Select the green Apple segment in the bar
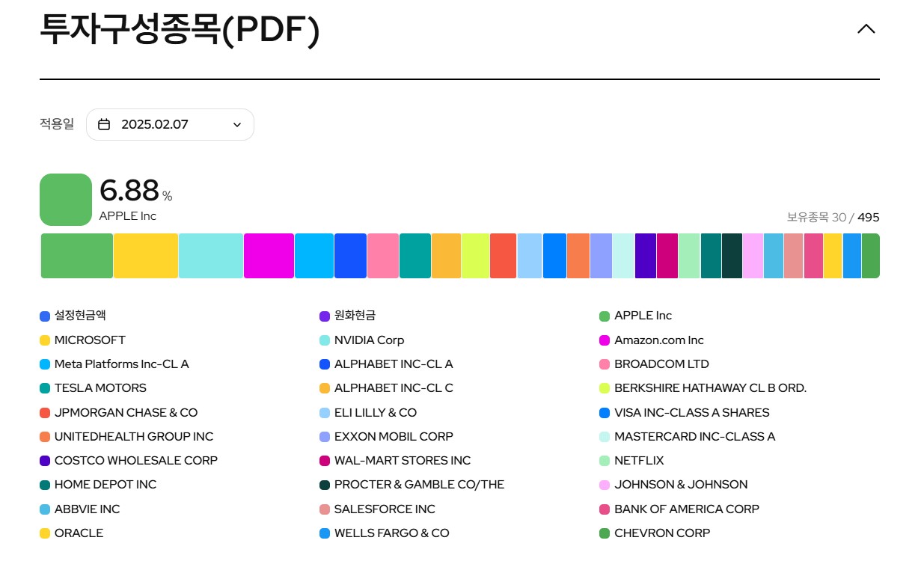 click(77, 256)
